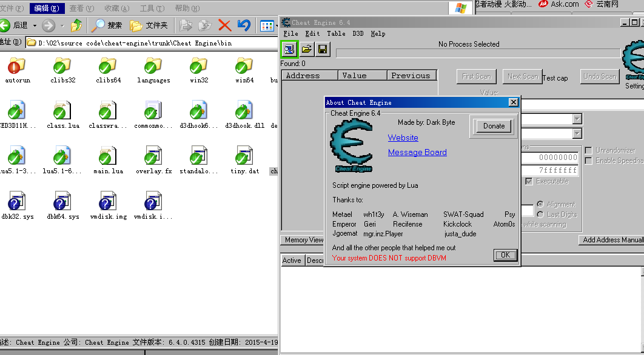Open the upper scan type dropdown arrow
This screenshot has width=644, height=355.
577,119
